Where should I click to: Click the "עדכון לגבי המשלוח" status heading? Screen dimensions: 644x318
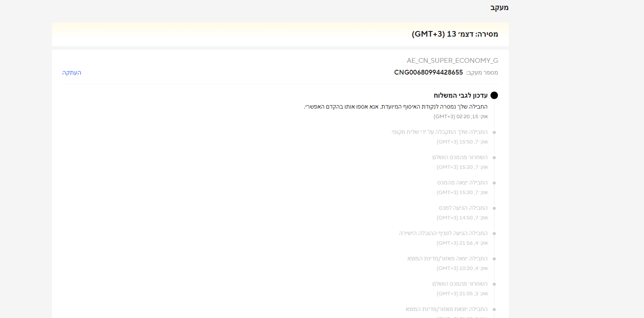pos(461,96)
